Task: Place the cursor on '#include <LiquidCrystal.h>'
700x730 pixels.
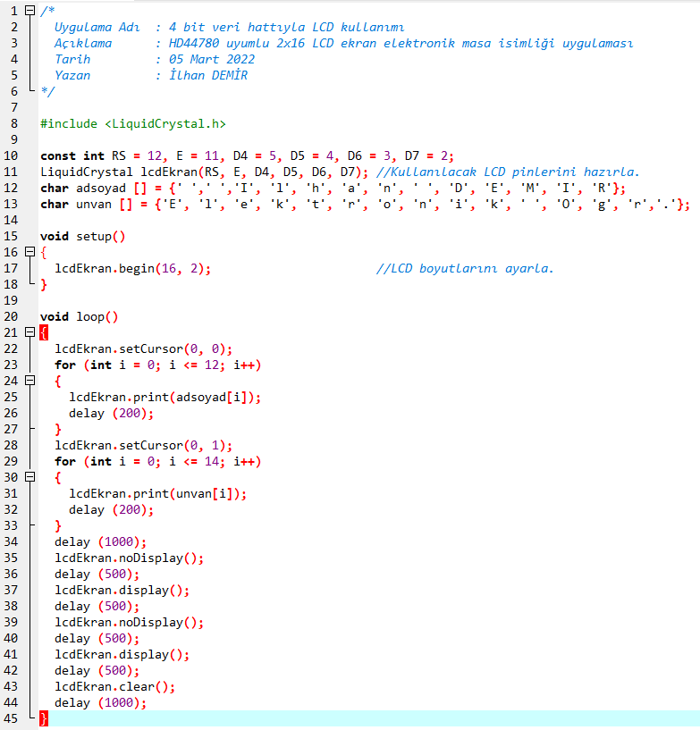Action: (132, 124)
